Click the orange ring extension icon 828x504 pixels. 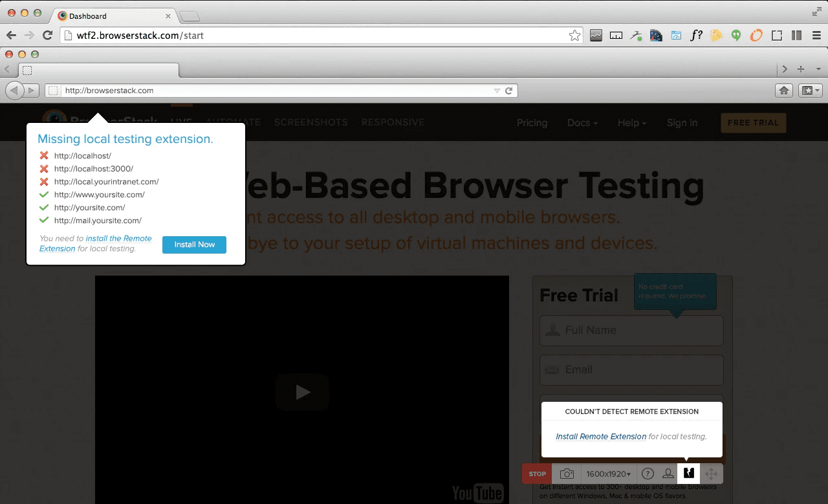[756, 36]
